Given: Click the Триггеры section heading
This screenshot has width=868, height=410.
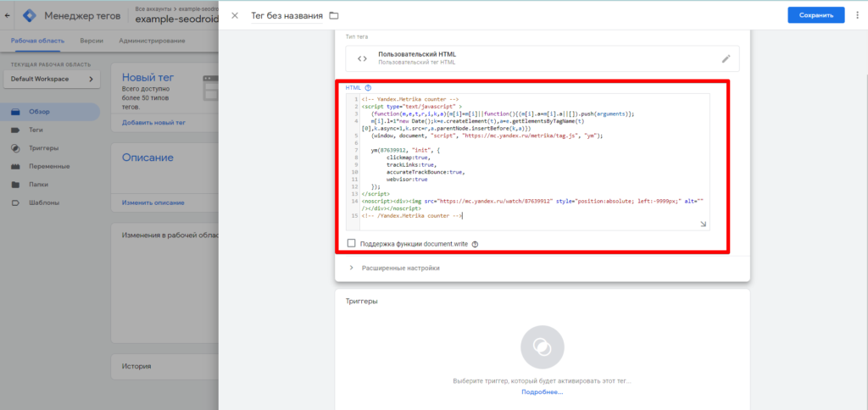Looking at the screenshot, I should 362,302.
